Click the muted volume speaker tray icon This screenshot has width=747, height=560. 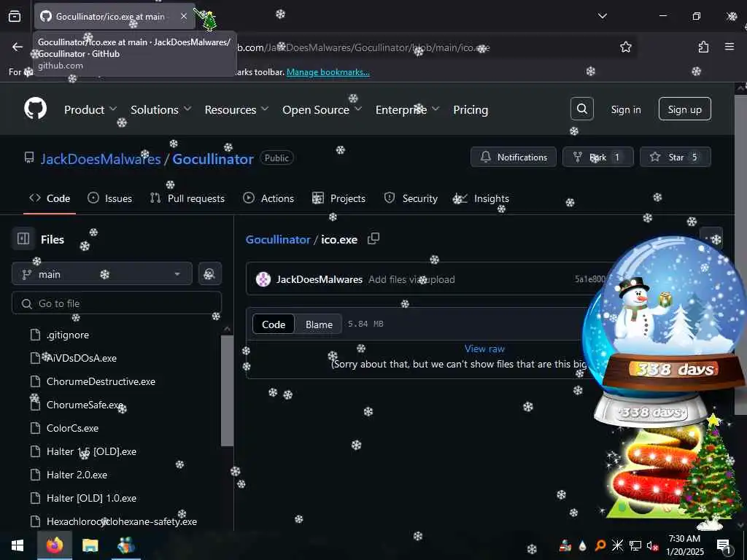pyautogui.click(x=651, y=545)
